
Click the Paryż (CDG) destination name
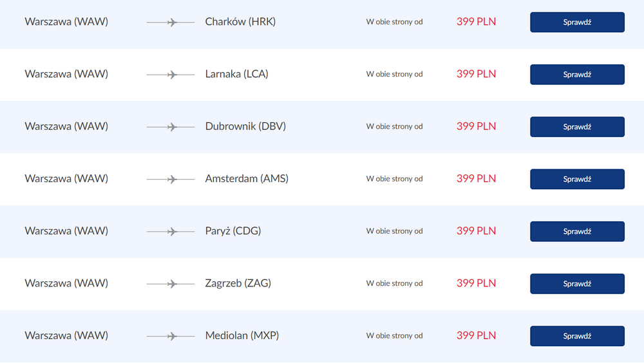tap(233, 231)
